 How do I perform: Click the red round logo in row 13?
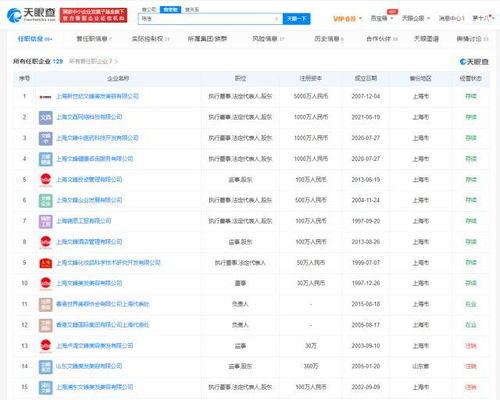46,346
